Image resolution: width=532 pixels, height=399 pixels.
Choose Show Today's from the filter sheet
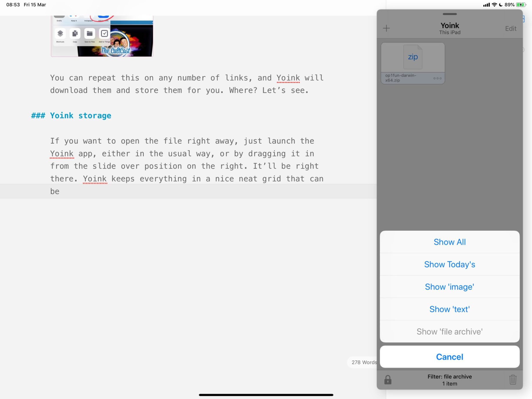click(x=449, y=264)
